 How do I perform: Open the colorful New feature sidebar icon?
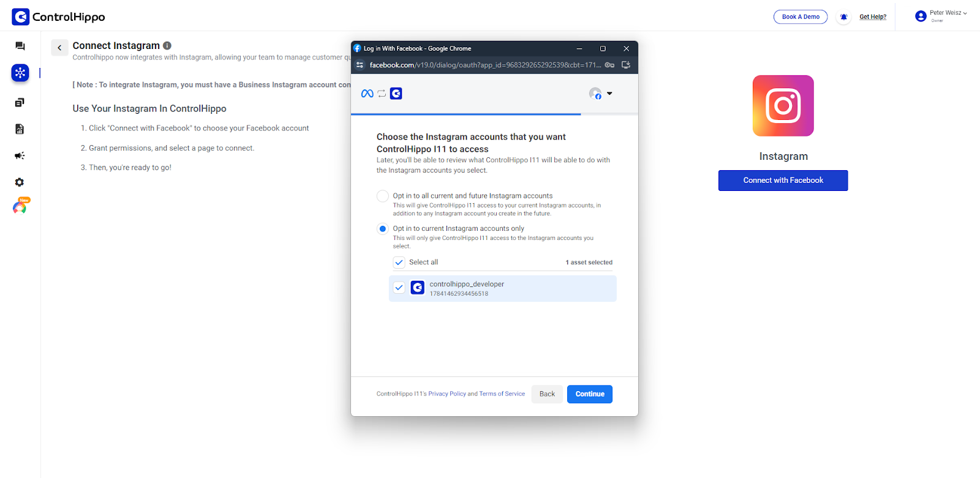tap(20, 207)
